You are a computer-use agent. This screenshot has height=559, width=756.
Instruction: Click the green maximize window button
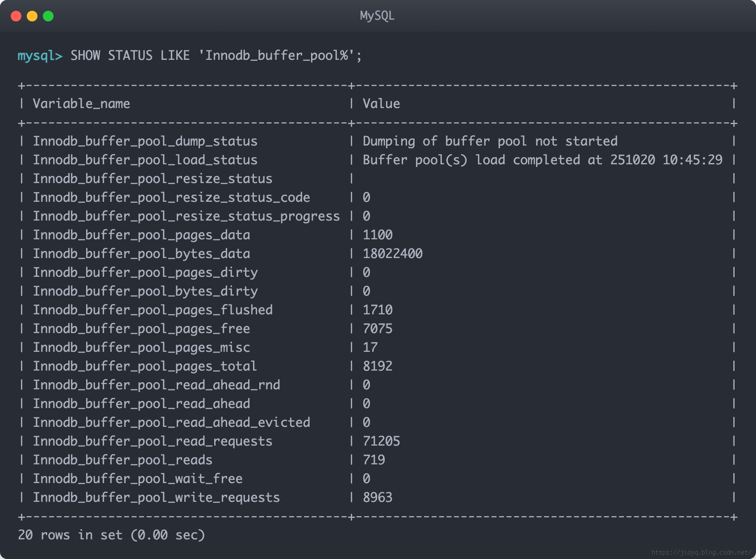(x=48, y=16)
